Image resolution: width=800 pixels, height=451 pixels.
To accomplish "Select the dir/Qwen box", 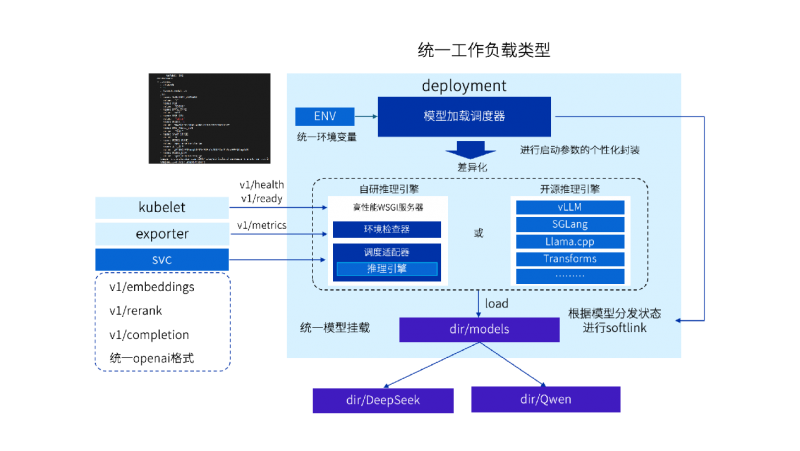I will 545,399.
